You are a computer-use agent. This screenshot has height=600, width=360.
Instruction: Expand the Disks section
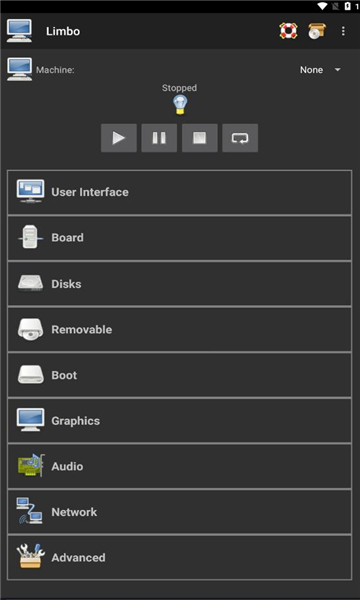pyautogui.click(x=179, y=284)
